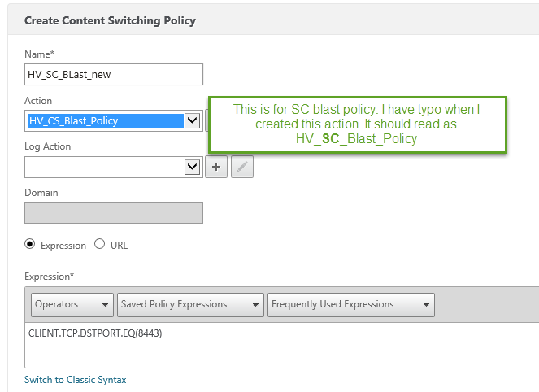The image size is (539, 392).
Task: Click Switch to Classic Syntax link
Action: coord(76,380)
